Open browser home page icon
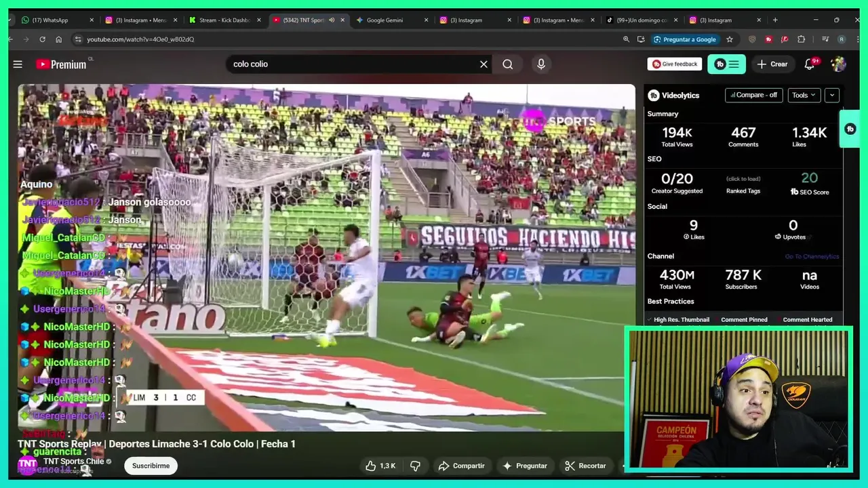Viewport: 868px width, 488px height. (59, 39)
